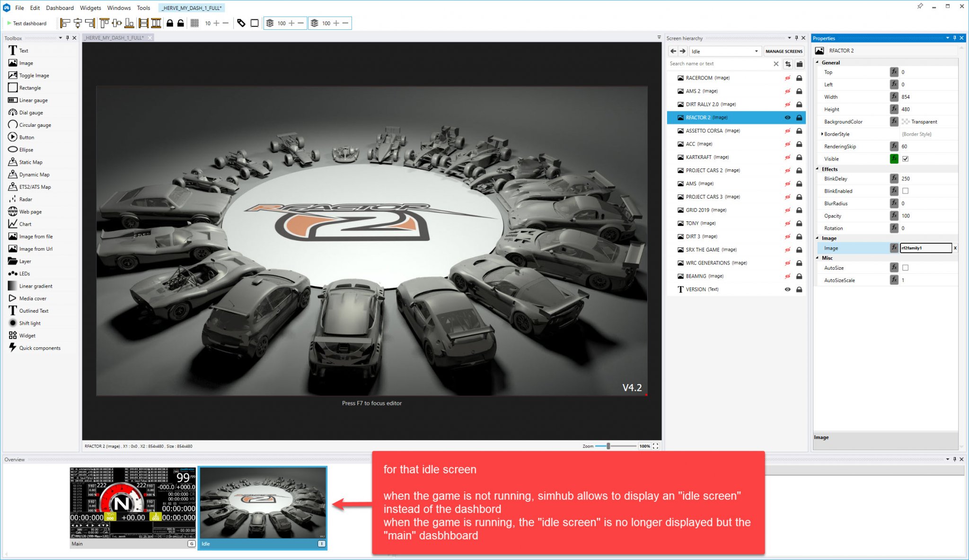This screenshot has height=560, width=969.
Task: Click the BackgroundColor Transparent swatch
Action: point(906,122)
